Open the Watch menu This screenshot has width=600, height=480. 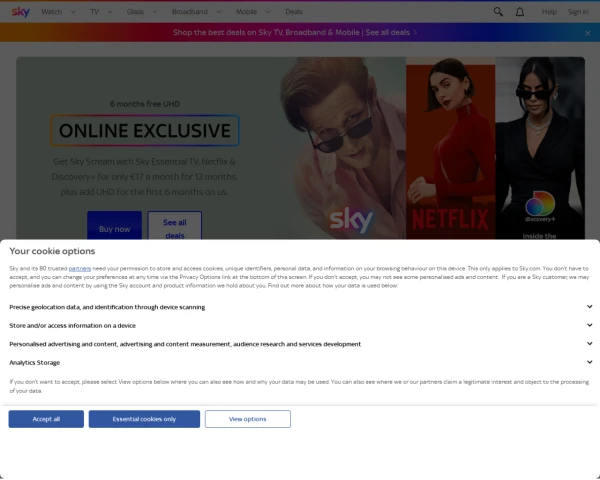tap(57, 12)
